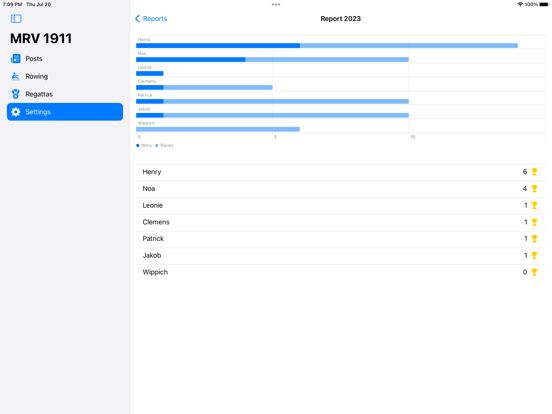Select the Wippich list row
Image resolution: width=552 pixels, height=414 pixels.
[340, 272]
